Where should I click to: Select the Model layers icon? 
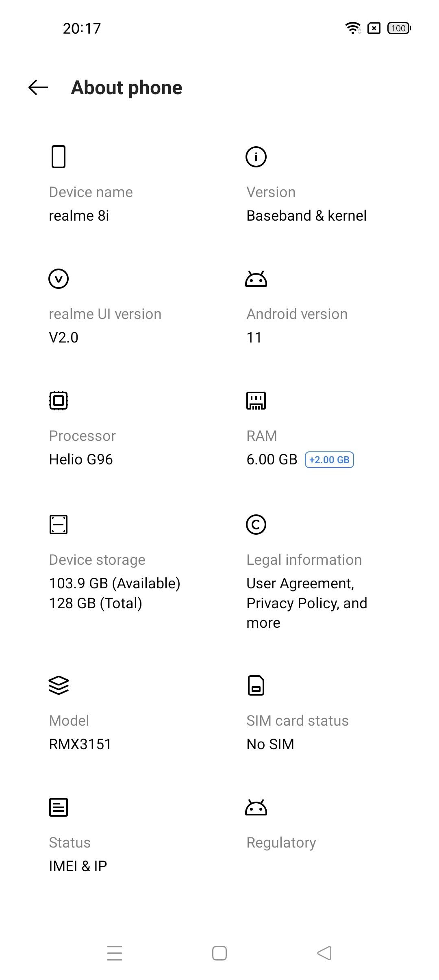click(x=59, y=685)
